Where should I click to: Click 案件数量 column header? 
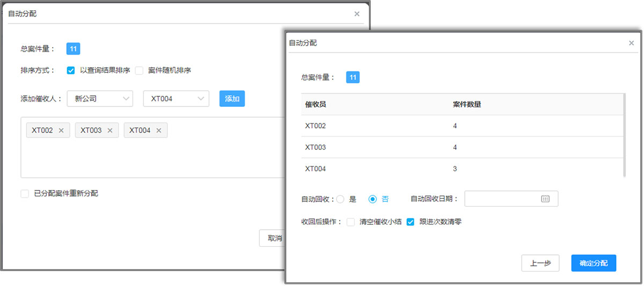[467, 104]
